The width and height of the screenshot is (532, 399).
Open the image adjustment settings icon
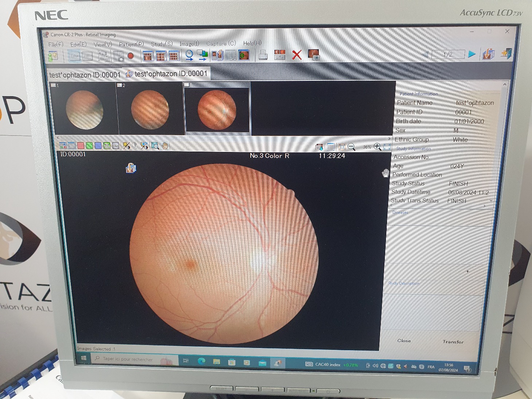coord(279,55)
